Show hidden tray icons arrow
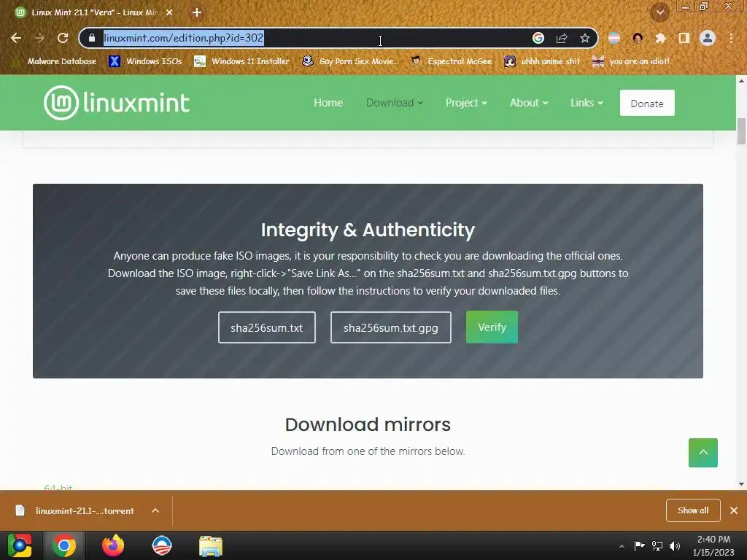 click(x=622, y=546)
